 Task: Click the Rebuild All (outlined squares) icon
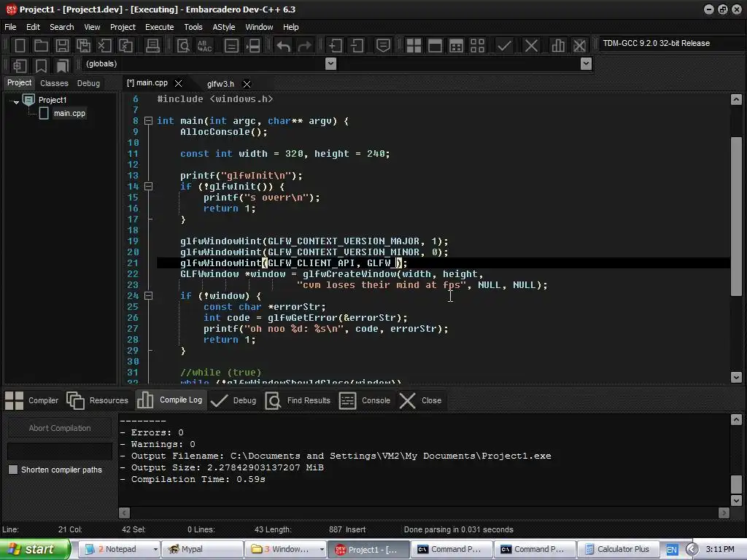click(x=477, y=46)
